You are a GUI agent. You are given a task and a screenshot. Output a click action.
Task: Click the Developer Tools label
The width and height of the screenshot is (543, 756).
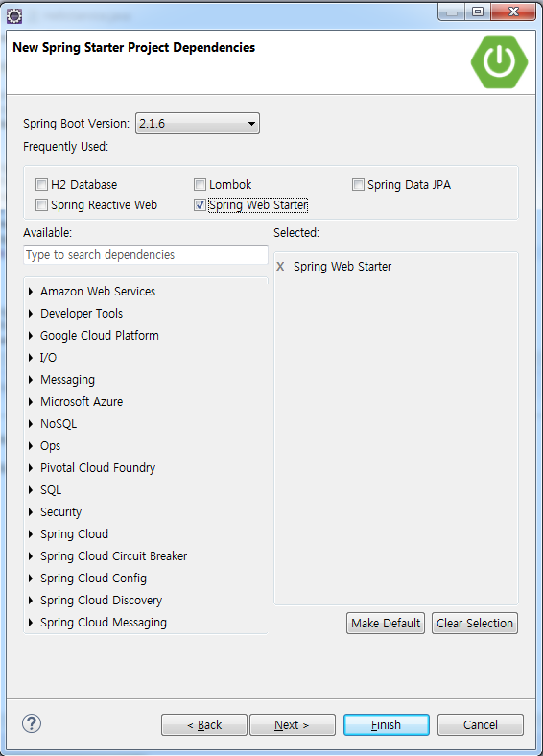[82, 314]
